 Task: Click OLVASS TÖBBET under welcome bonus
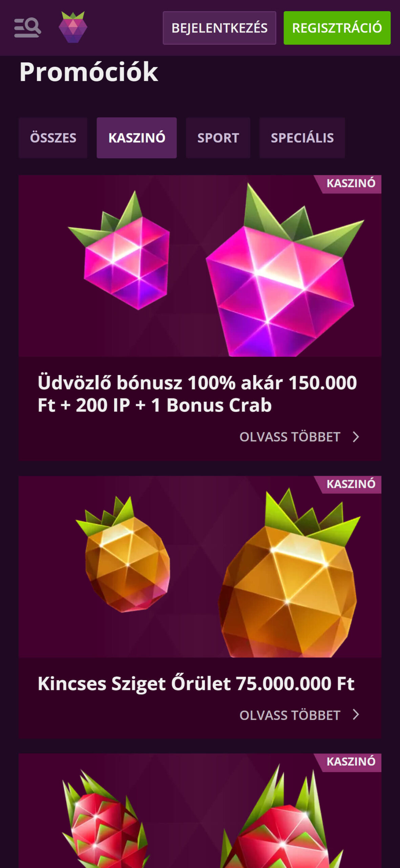[x=290, y=437]
